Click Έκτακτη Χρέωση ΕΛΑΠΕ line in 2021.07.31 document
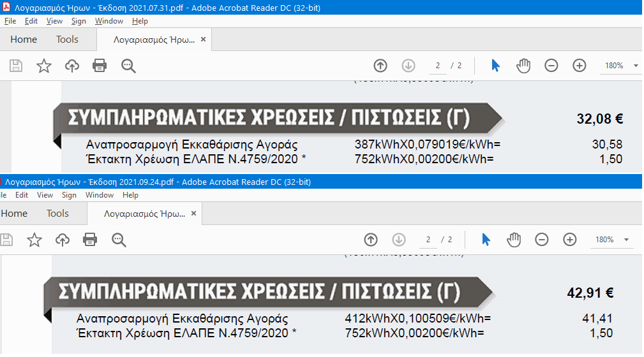 [x=196, y=159]
